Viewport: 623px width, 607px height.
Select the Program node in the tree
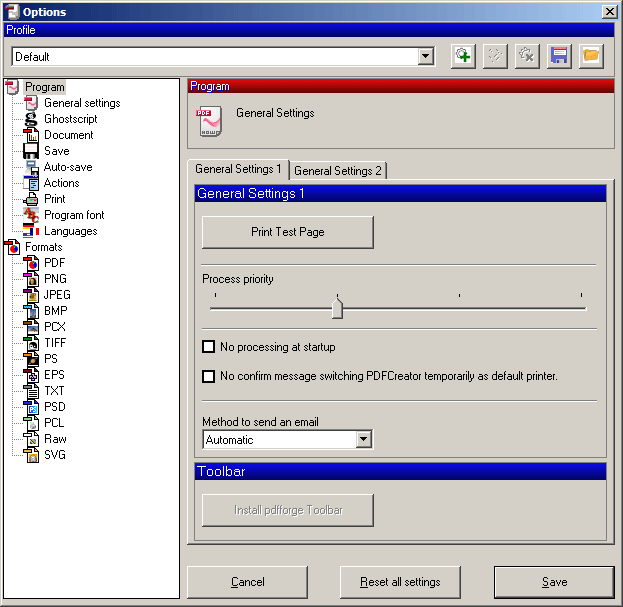click(x=44, y=87)
